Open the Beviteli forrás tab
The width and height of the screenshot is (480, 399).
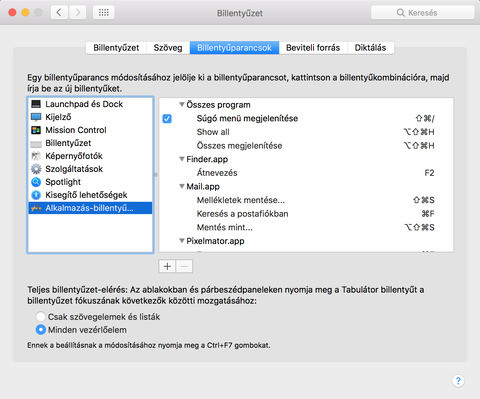(313, 48)
